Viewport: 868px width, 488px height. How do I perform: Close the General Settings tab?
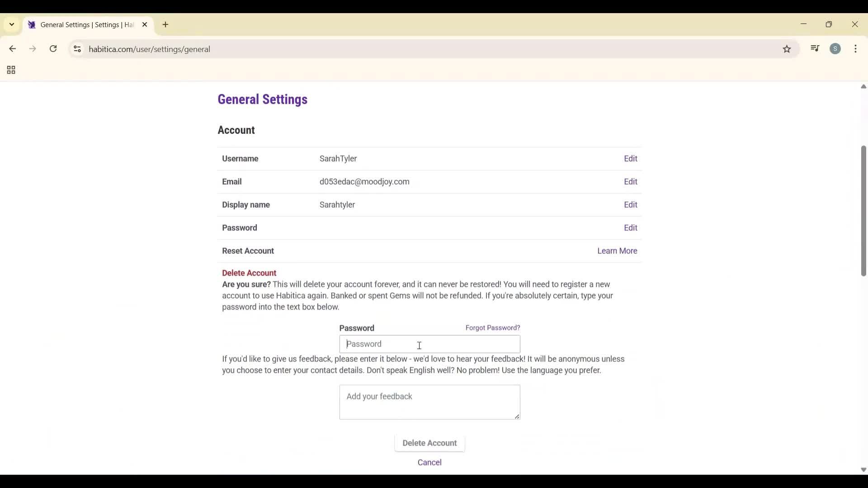coord(145,25)
